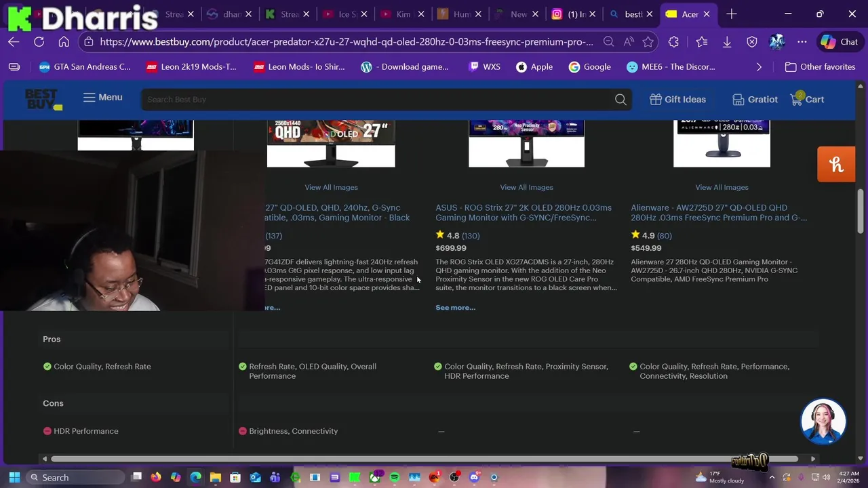The width and height of the screenshot is (868, 488).
Task: Open Other favorites folder
Action: (x=820, y=67)
